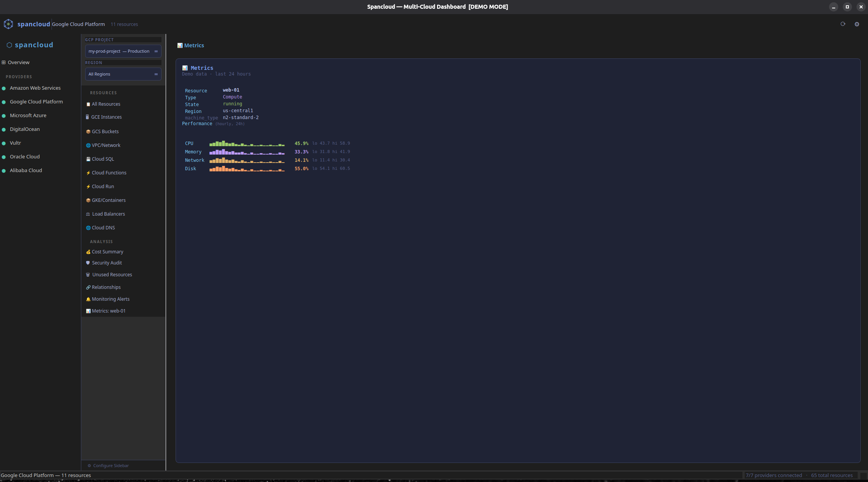The image size is (868, 482).
Task: Click 7/7 providers connected in status bar
Action: click(x=774, y=476)
